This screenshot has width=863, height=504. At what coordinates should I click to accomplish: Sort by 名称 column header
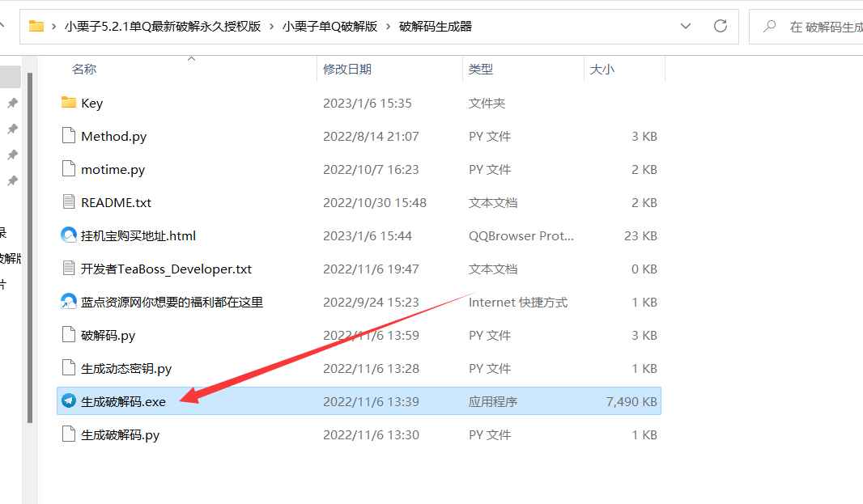click(x=84, y=69)
